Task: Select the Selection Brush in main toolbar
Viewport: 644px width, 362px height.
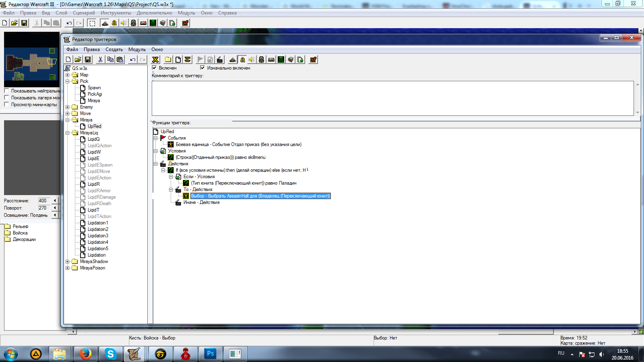Action: 92,23
